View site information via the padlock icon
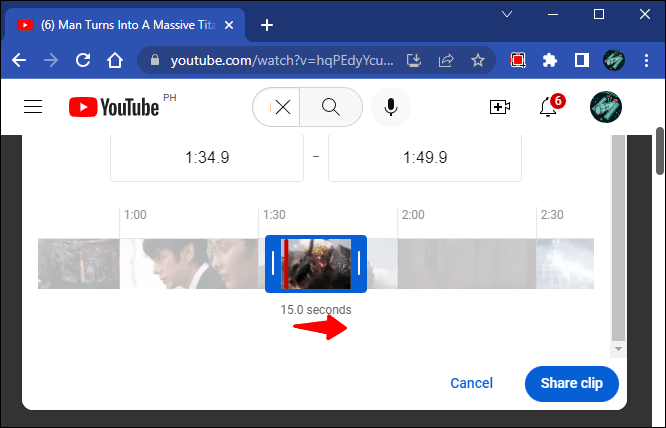666x428 pixels. (155, 60)
